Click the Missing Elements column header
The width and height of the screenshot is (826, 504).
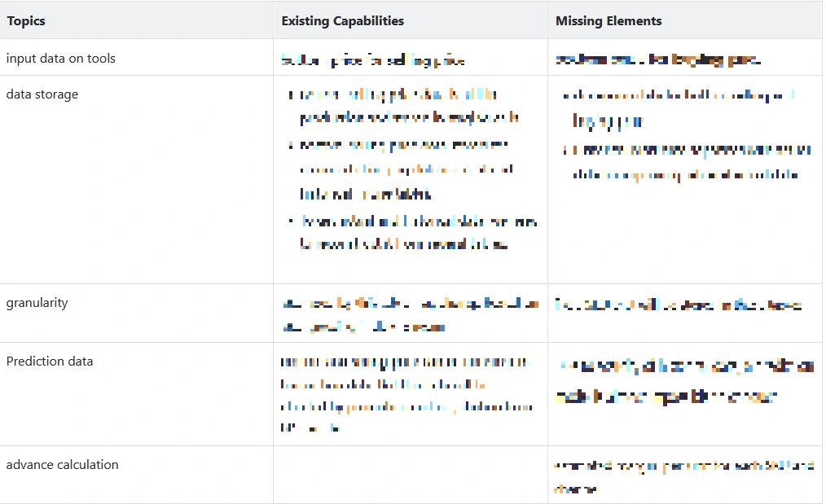[x=609, y=21]
